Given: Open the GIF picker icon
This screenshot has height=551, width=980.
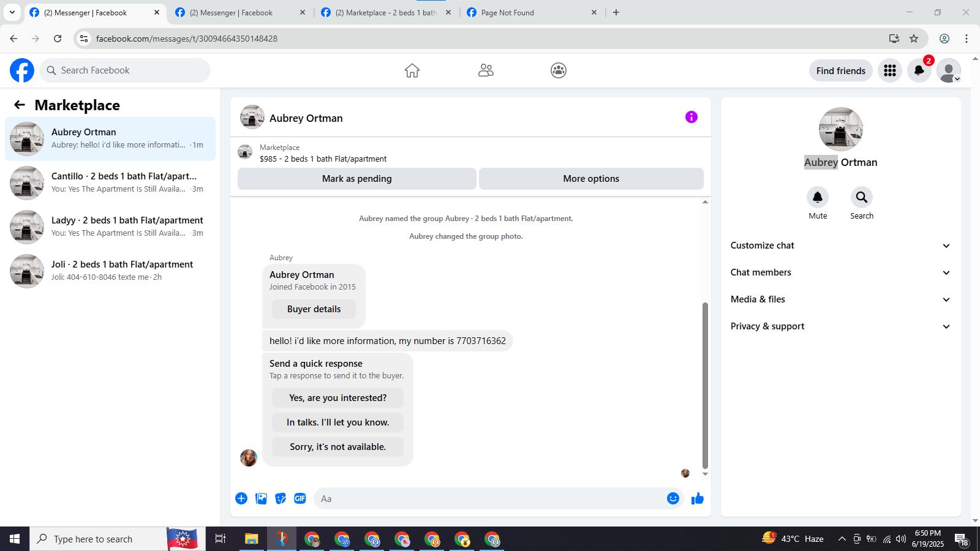Looking at the screenshot, I should 300,498.
